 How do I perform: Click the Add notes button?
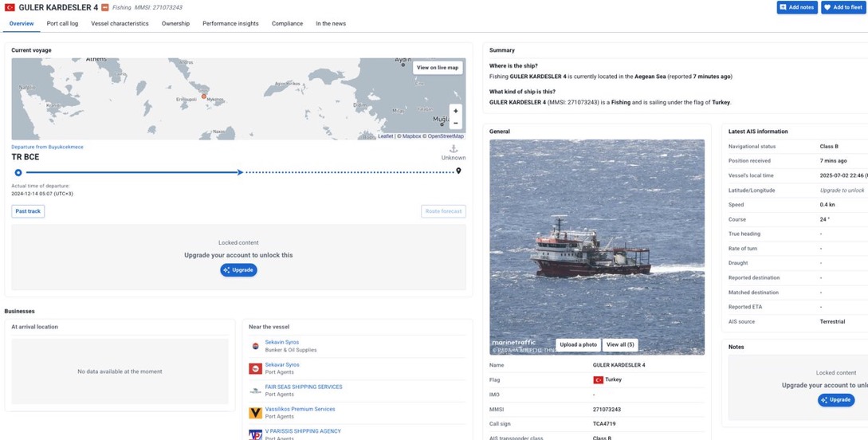(x=797, y=7)
